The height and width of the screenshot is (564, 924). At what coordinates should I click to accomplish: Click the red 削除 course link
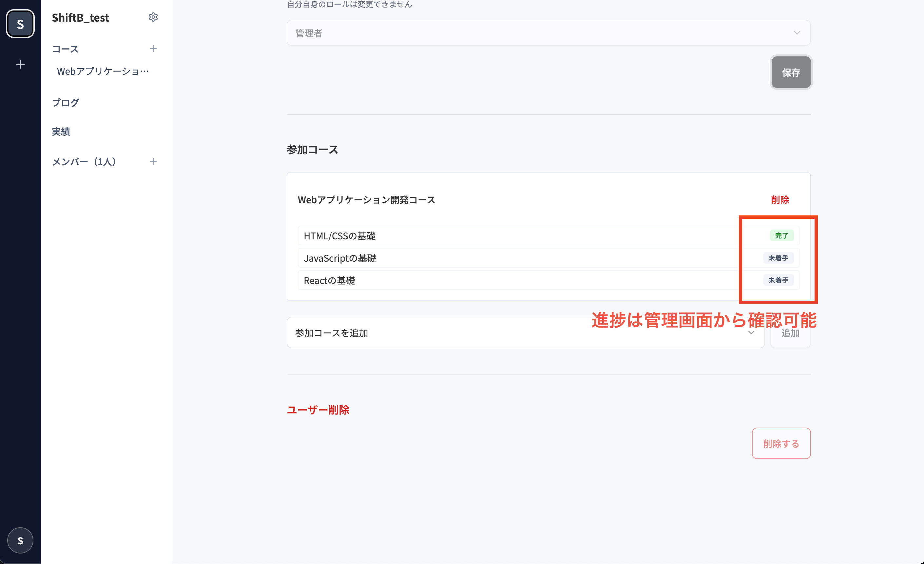tap(780, 200)
